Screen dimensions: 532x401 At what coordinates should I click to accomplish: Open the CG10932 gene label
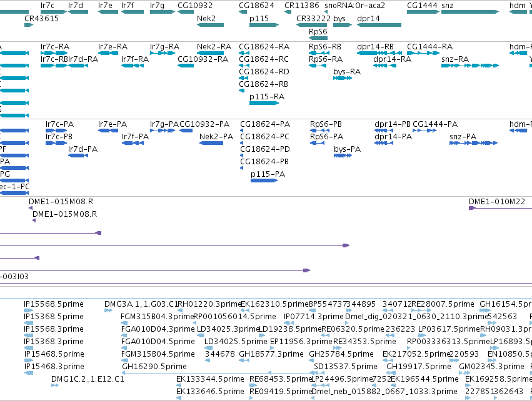(x=195, y=6)
